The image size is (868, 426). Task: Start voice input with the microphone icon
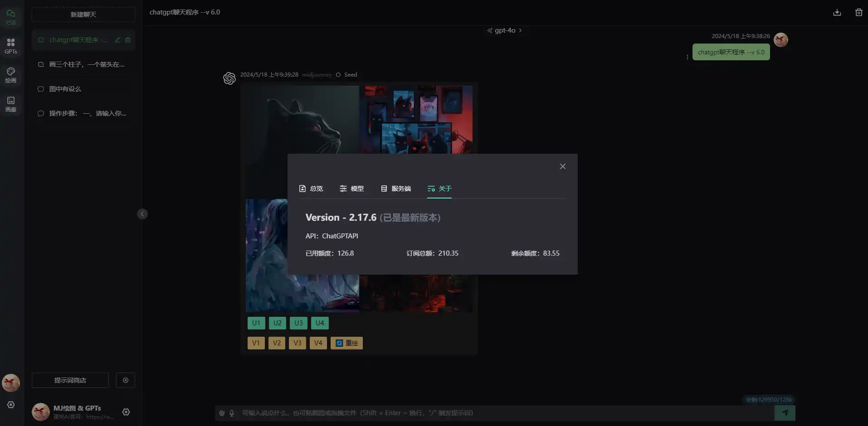click(232, 413)
